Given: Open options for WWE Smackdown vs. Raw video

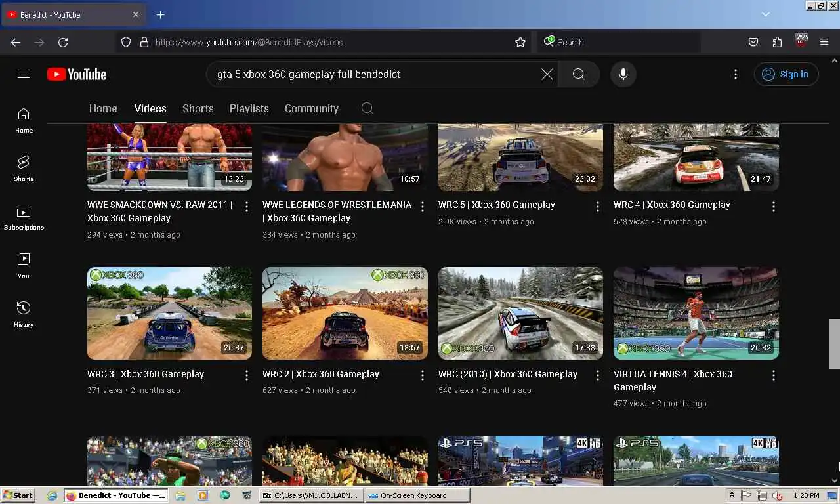Looking at the screenshot, I should (246, 207).
